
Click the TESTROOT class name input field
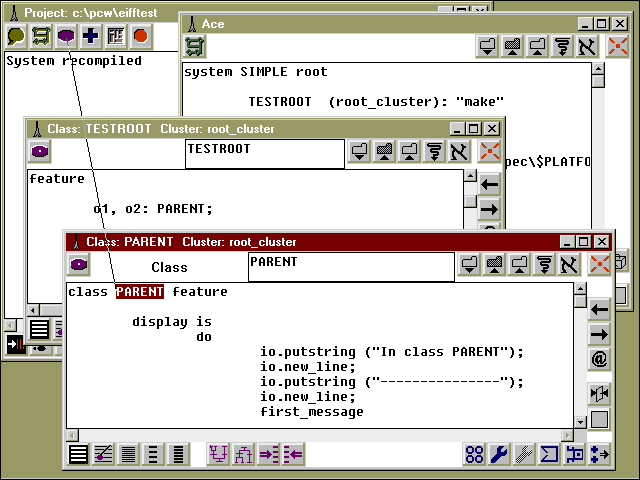click(264, 154)
